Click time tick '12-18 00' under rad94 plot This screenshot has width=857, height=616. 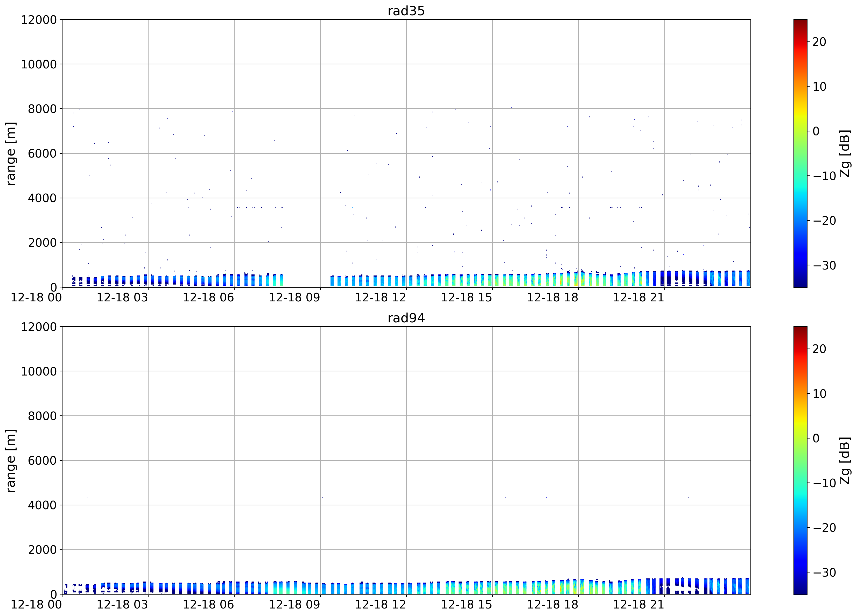tap(36, 605)
